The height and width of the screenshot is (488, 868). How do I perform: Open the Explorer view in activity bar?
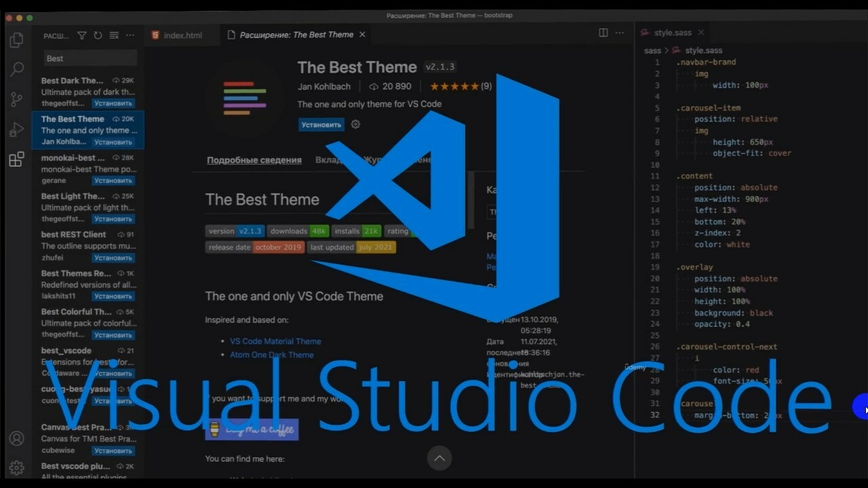(16, 40)
